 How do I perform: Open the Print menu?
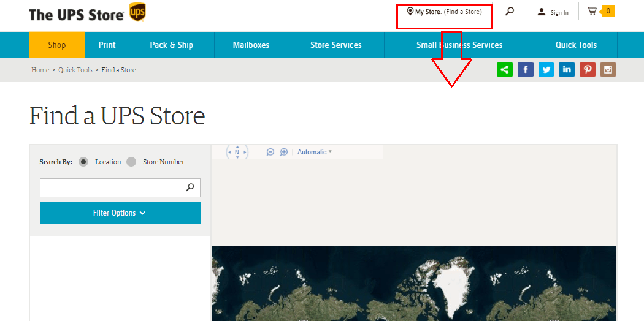107,45
